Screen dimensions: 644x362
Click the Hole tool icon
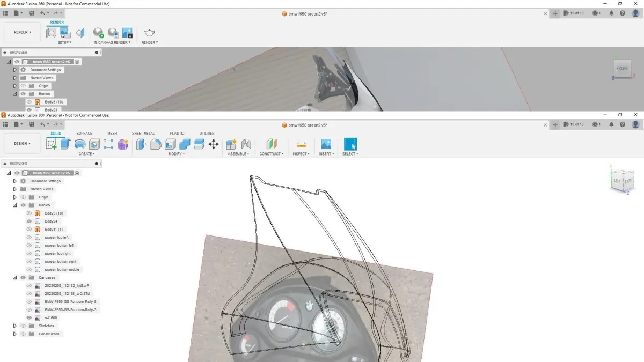pyautogui.click(x=94, y=144)
